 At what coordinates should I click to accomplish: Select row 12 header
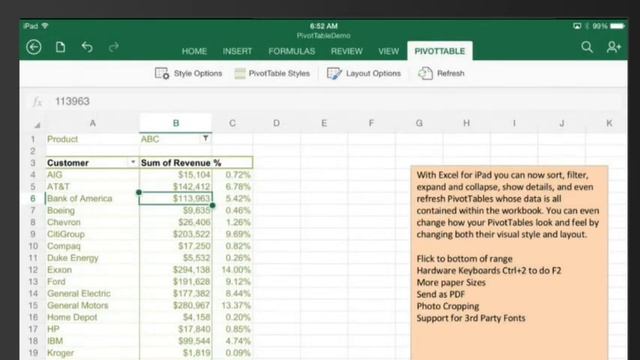click(33, 270)
